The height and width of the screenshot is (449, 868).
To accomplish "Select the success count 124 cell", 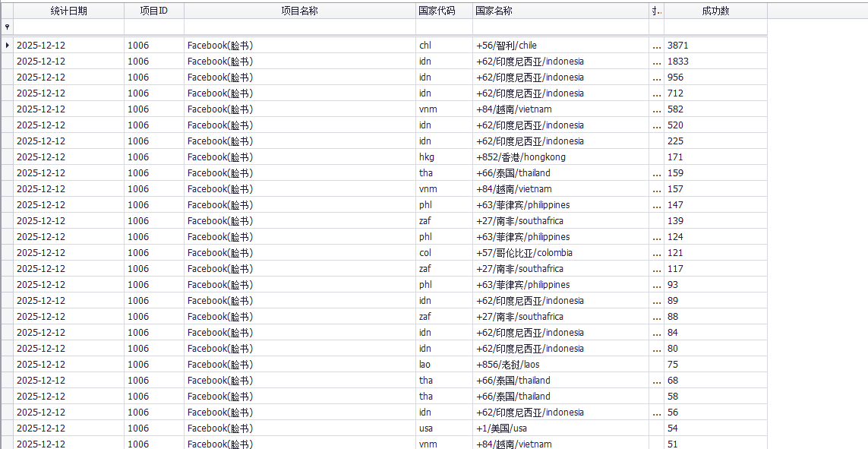I will 716,237.
